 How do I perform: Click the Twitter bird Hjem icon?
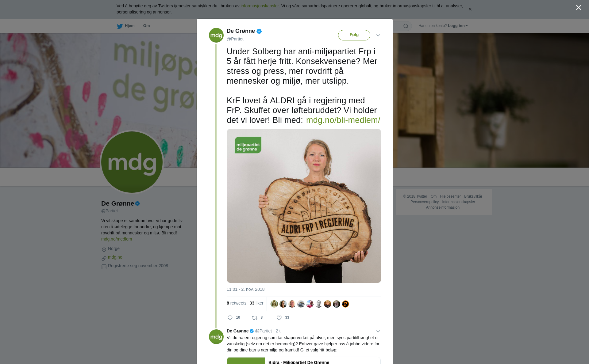coord(120,26)
